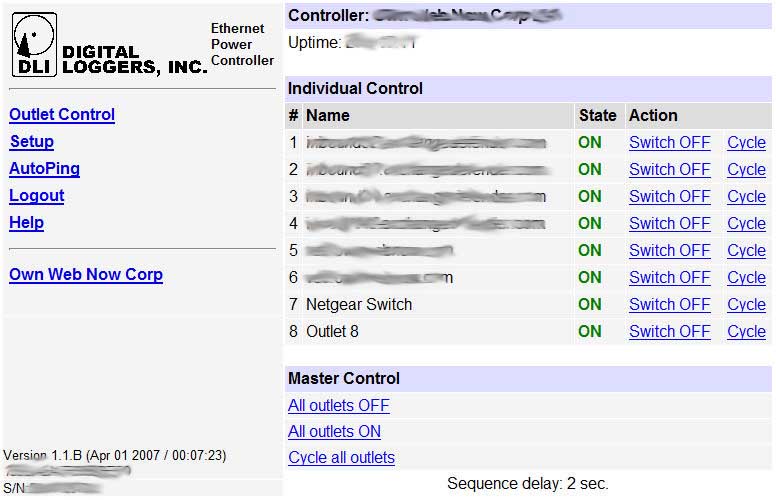The image size is (776, 500).
Task: Click the Digital Loggers logo icon
Action: pyautogui.click(x=34, y=45)
